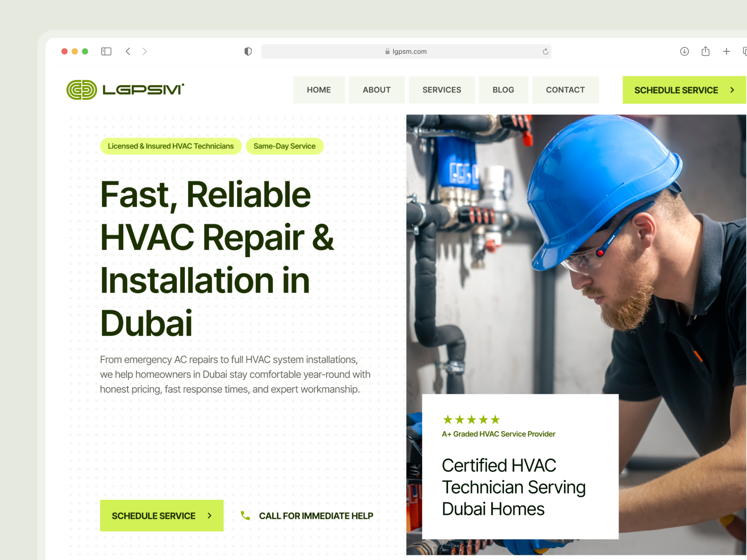This screenshot has width=747, height=560.
Task: Open the share icon in browser toolbar
Action: coord(705,51)
